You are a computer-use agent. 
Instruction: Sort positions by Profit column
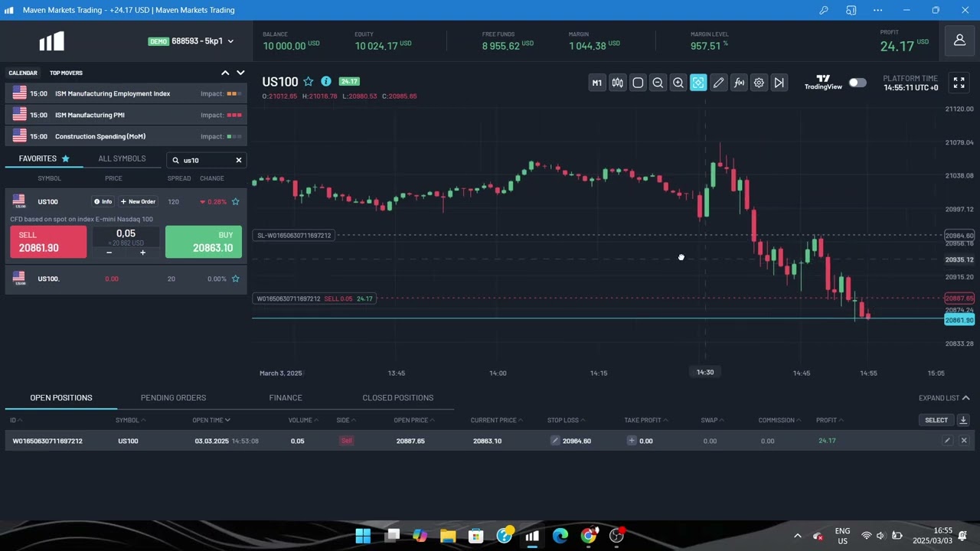pos(830,420)
